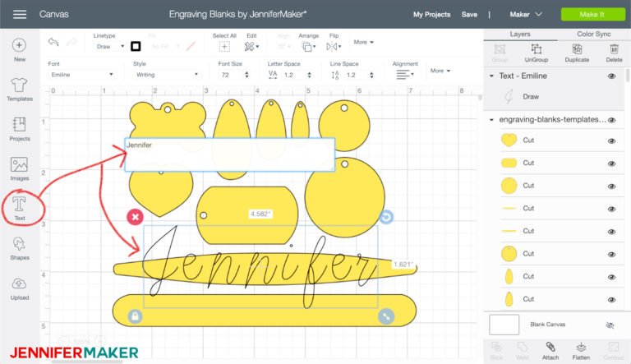631x364 pixels.
Task: Open Projects in the sidebar
Action: point(20,129)
